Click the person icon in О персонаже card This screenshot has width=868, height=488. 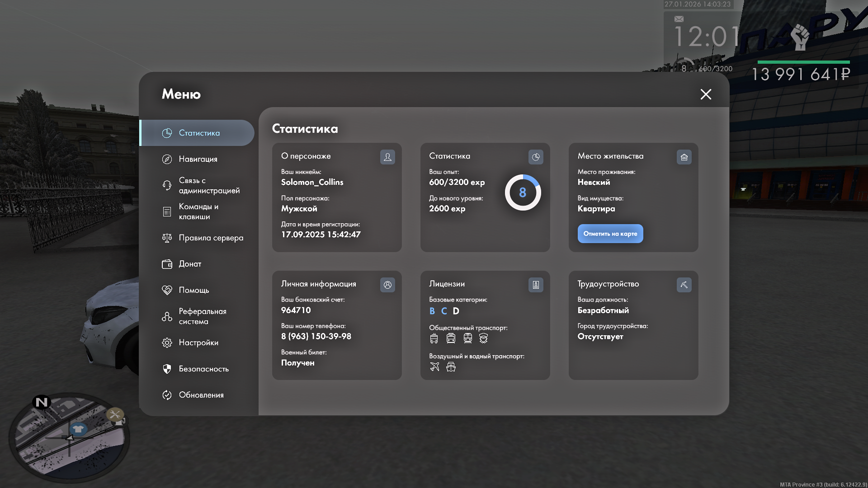387,157
